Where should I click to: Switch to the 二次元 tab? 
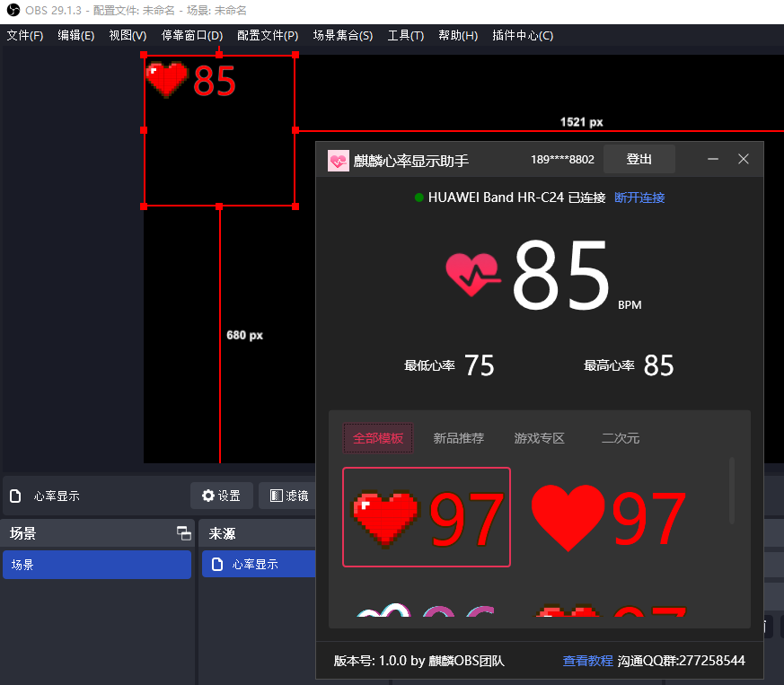point(621,438)
